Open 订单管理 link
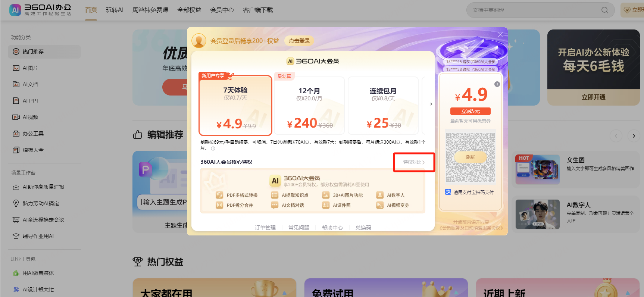This screenshot has width=644, height=297. [x=265, y=228]
